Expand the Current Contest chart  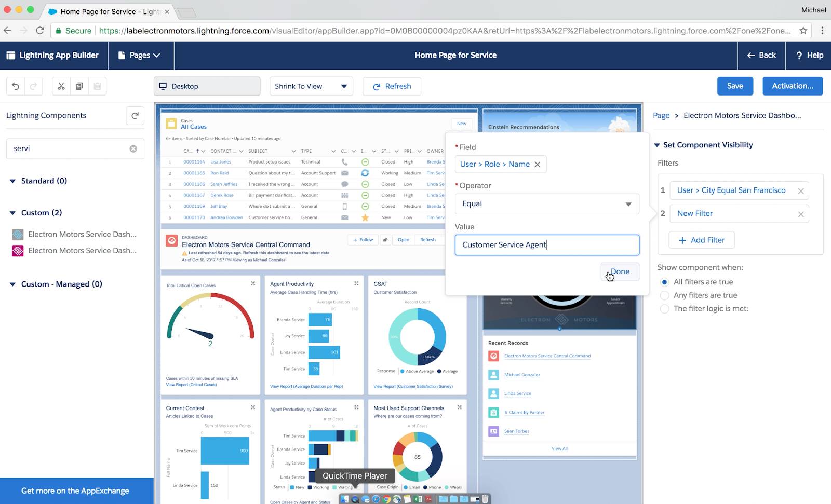point(253,407)
